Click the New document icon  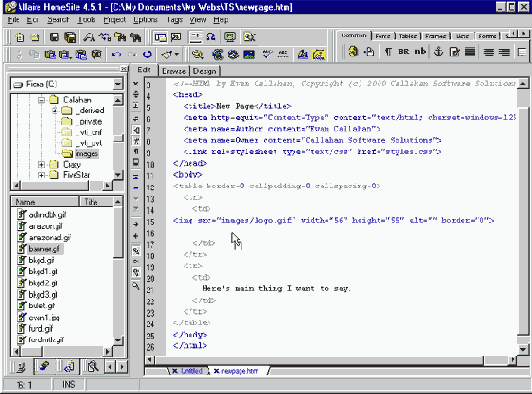pyautogui.click(x=20, y=37)
